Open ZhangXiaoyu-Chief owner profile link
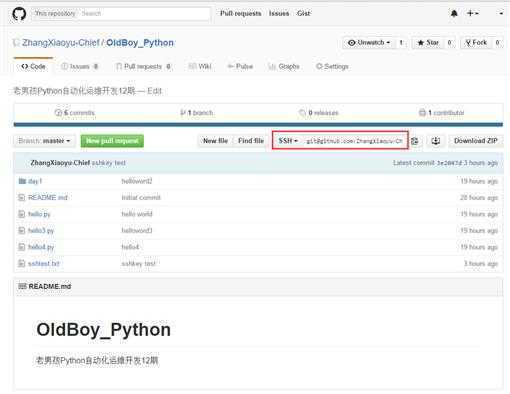This screenshot has width=510, height=394. click(x=61, y=43)
